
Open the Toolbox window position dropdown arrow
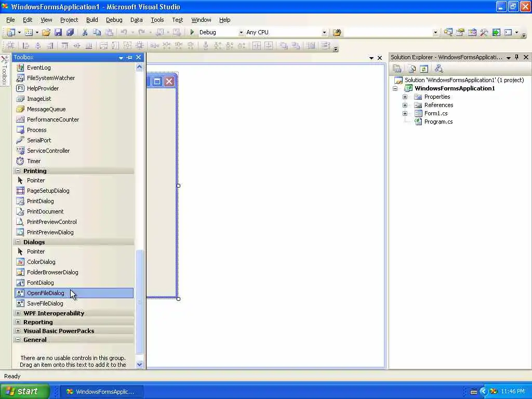(121, 58)
